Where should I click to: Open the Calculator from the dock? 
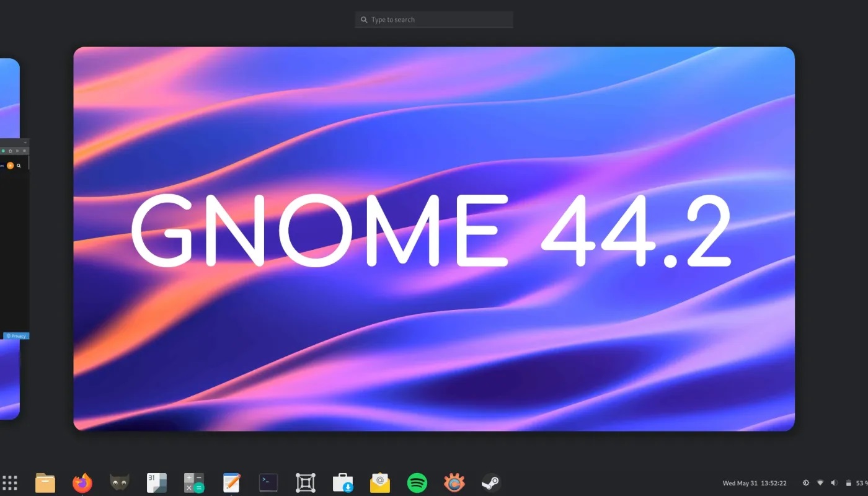pos(194,482)
